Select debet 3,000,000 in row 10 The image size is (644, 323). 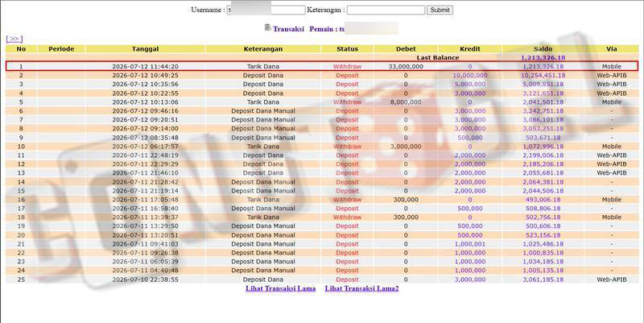(406, 147)
